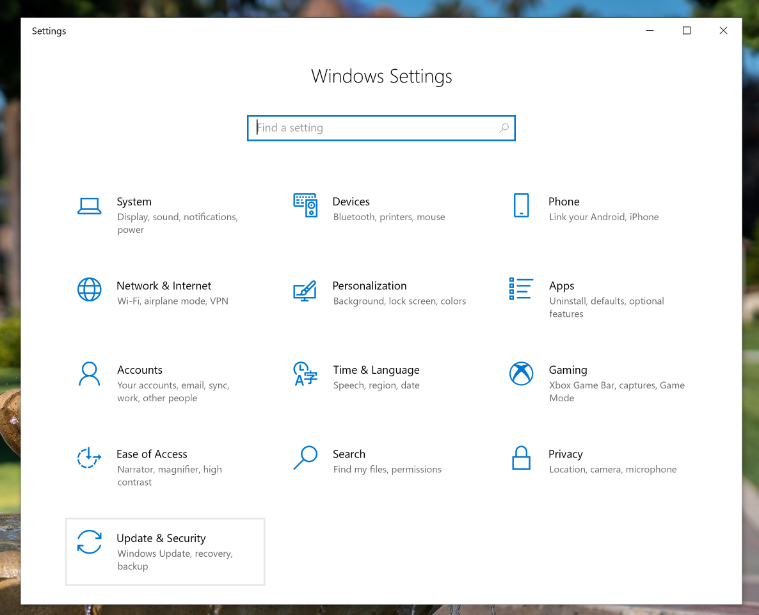Open the Phone icon
Screen dimensions: 759x615
click(x=521, y=205)
